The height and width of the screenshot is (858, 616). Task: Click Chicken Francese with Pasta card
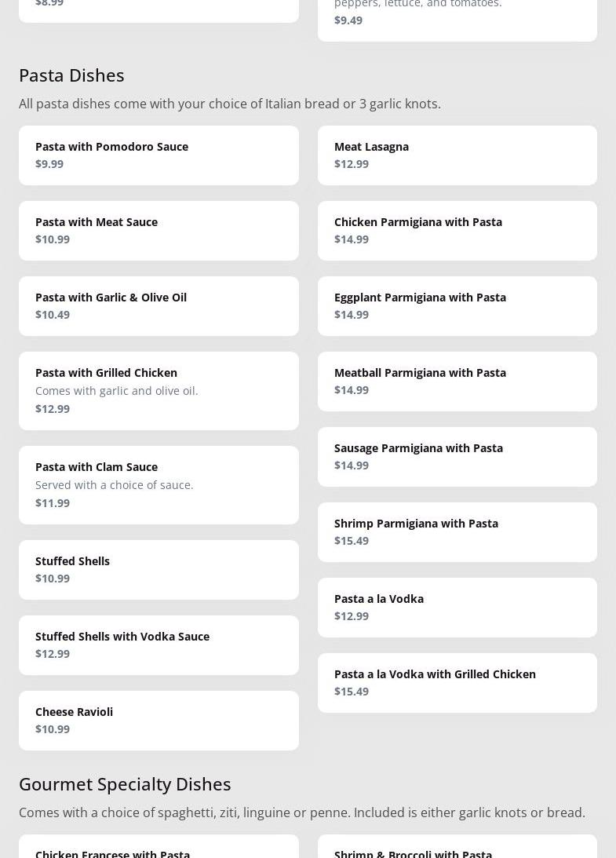tap(159, 849)
